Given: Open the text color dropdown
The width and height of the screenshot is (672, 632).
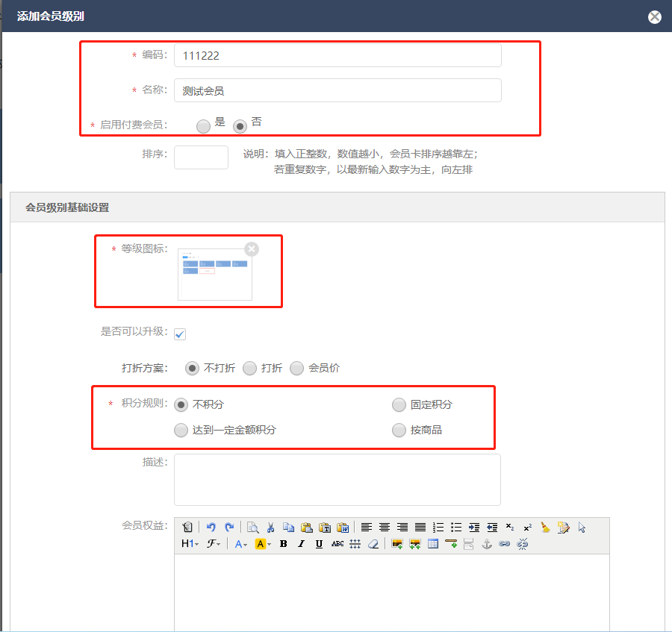Looking at the screenshot, I should click(241, 544).
